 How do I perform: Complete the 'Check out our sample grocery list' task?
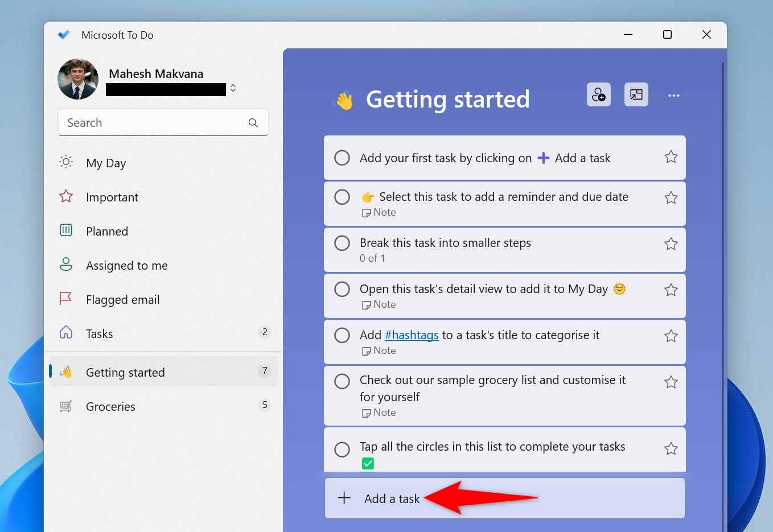pos(342,381)
